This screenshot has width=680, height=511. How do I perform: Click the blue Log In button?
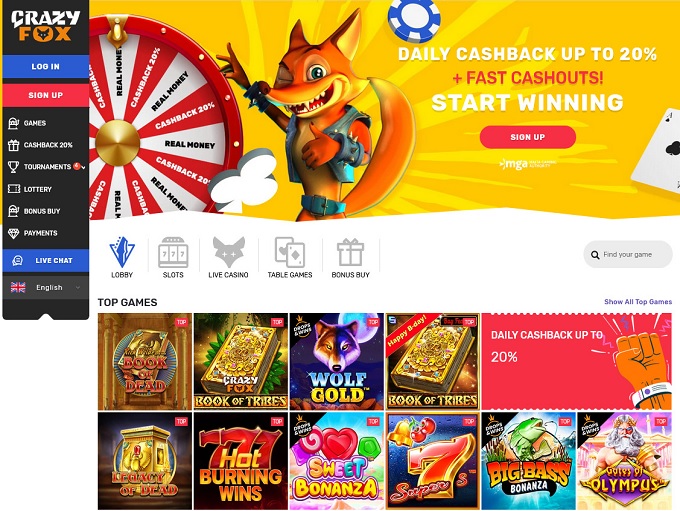pyautogui.click(x=46, y=66)
